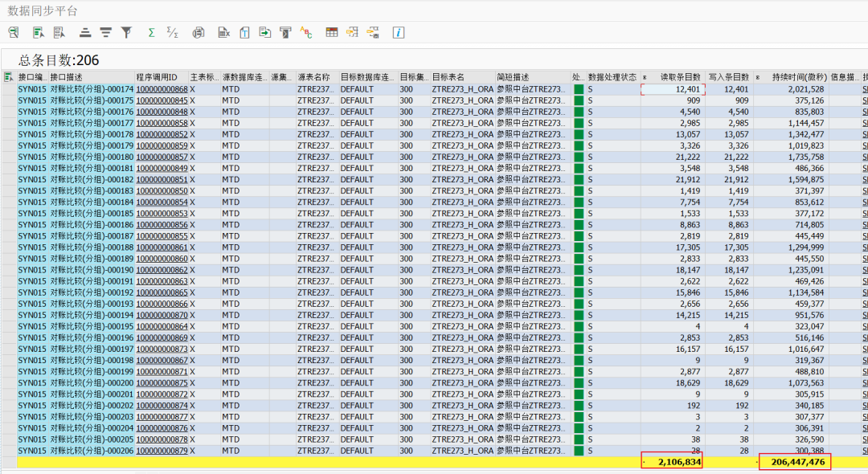This screenshot has height=474, width=868.
Task: Sort the list in descending order
Action: 105,33
